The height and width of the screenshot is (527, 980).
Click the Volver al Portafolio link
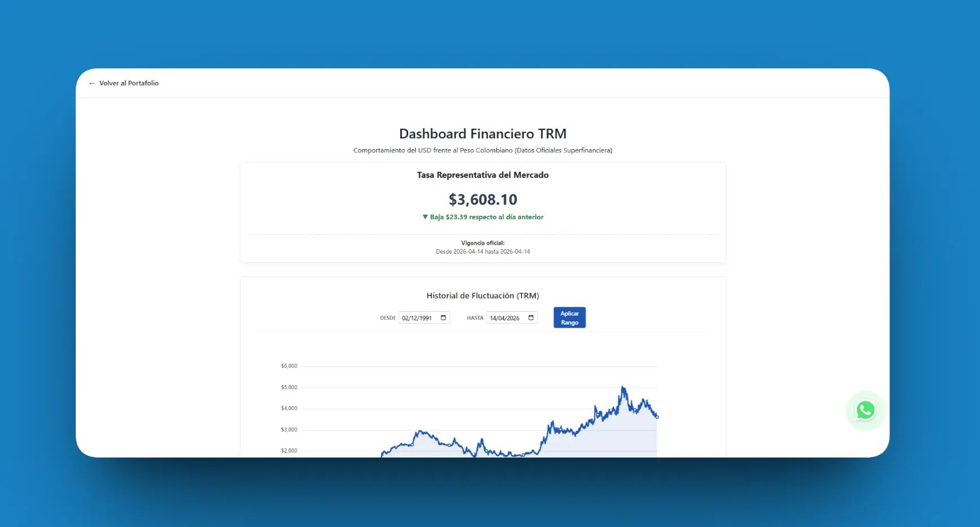click(x=129, y=83)
